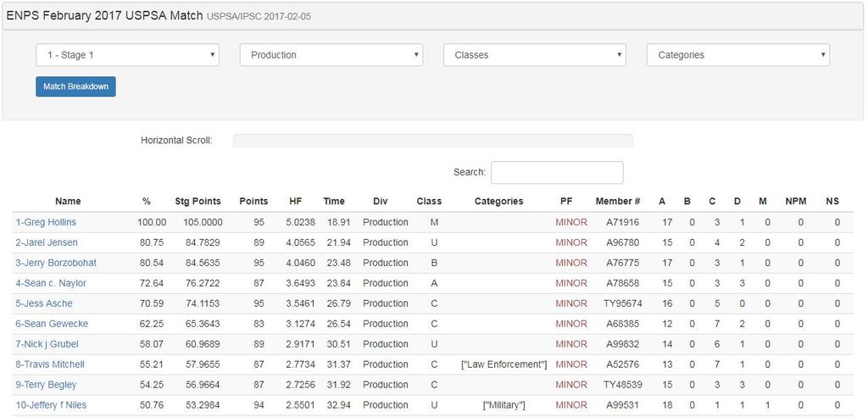This screenshot has width=868, height=417.
Task: Sort by the Time column header
Action: (334, 201)
